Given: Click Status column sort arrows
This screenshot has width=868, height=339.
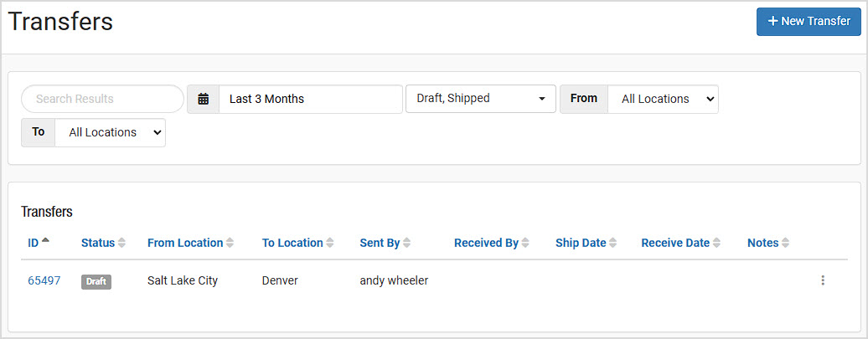Looking at the screenshot, I should pos(121,243).
